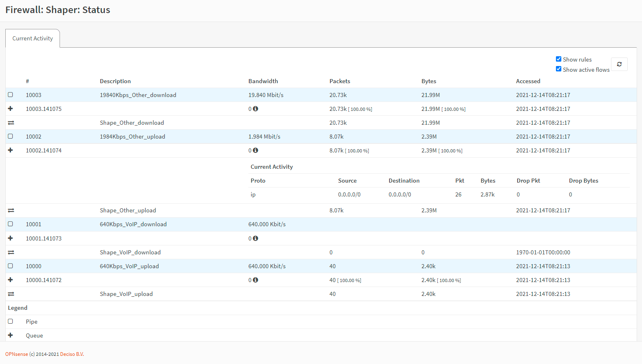Collapse queue 10002.141074 flow details

pos(11,150)
